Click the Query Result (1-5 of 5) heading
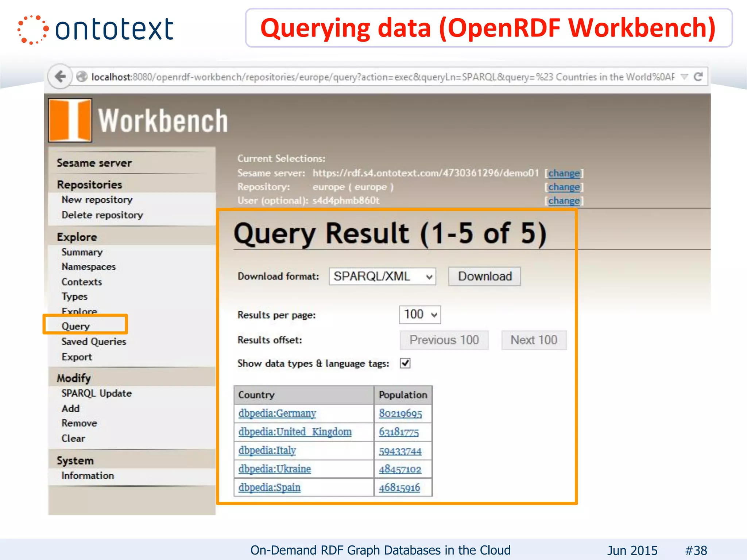747x560 pixels. point(390,233)
